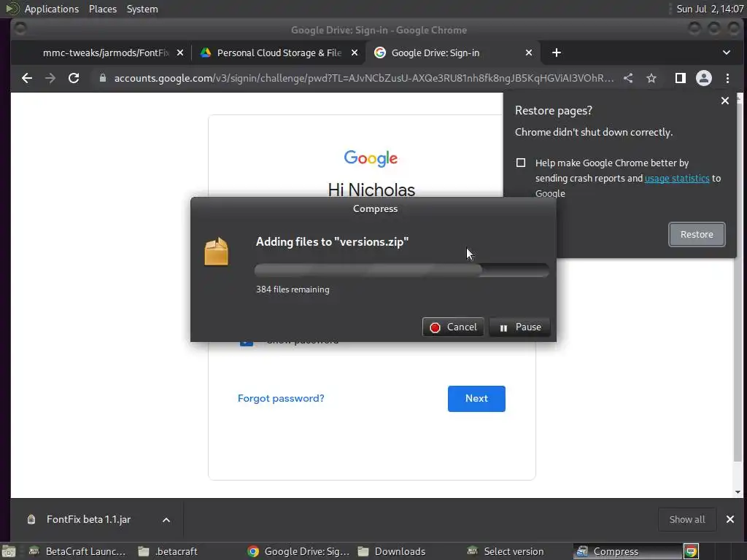Viewport: 747px width, 560px height.
Task: Open the Chrome profile avatar
Action: (x=704, y=78)
